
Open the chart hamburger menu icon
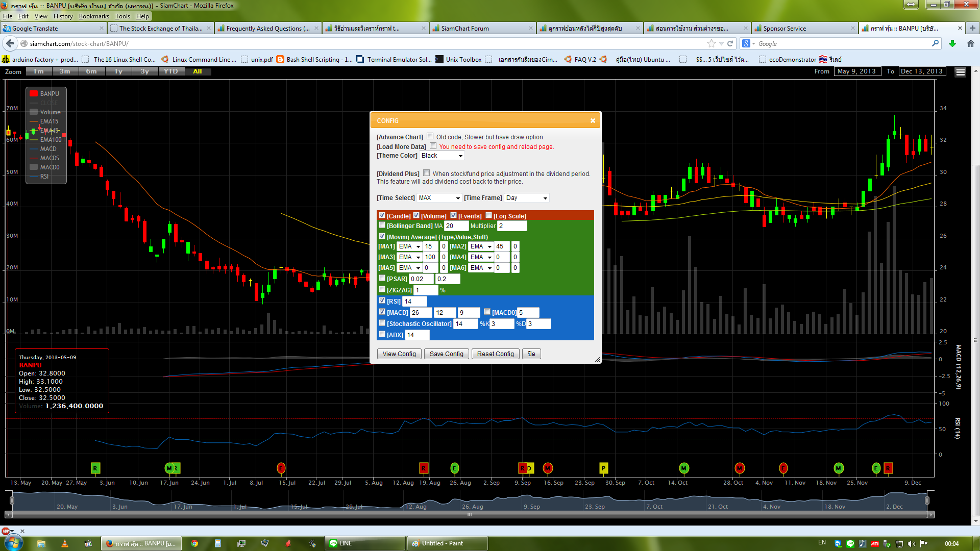click(x=960, y=72)
